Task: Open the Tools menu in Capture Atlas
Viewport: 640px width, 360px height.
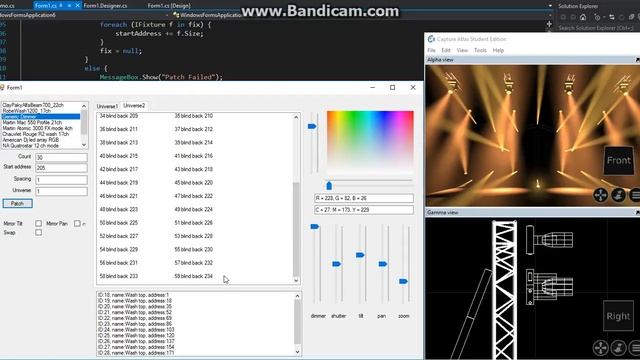Action: tap(480, 50)
